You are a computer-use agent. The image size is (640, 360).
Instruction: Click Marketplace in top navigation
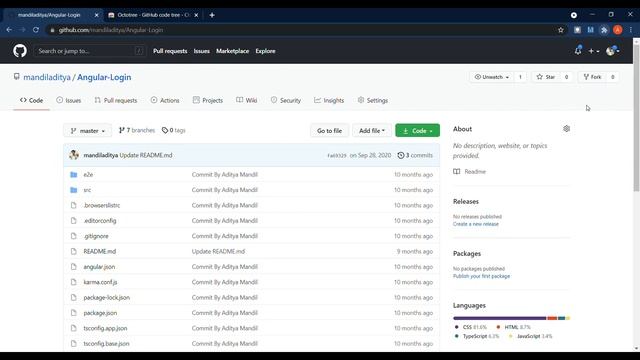pyautogui.click(x=232, y=51)
